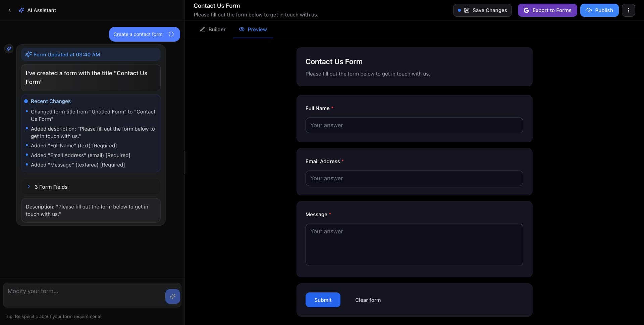Publish the form
This screenshot has width=644, height=325.
tap(599, 10)
